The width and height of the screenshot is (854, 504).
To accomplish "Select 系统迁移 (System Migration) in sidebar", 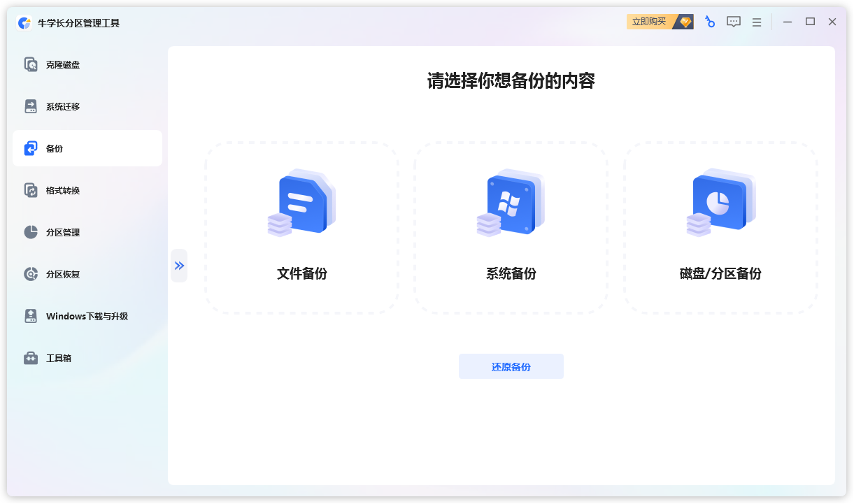I will (63, 107).
